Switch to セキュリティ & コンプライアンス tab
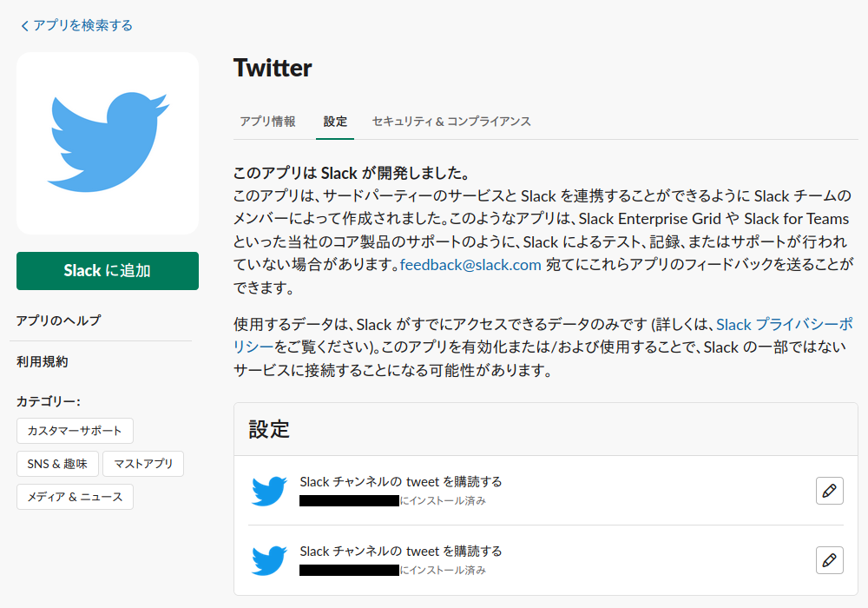This screenshot has width=868, height=608. (451, 122)
